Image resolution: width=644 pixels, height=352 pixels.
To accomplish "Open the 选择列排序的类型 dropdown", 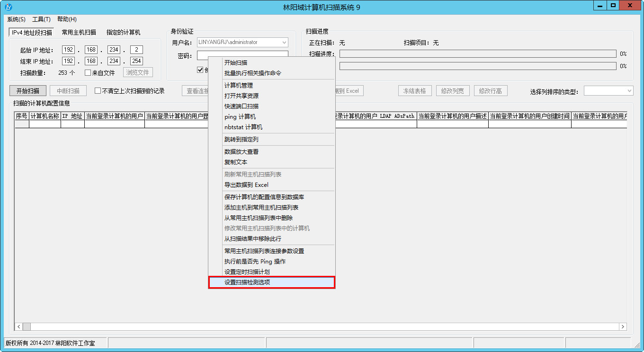I will 608,91.
